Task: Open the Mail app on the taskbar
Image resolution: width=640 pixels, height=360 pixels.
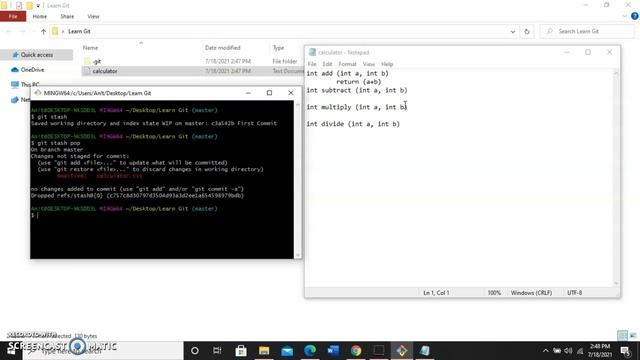Action: pos(287,351)
